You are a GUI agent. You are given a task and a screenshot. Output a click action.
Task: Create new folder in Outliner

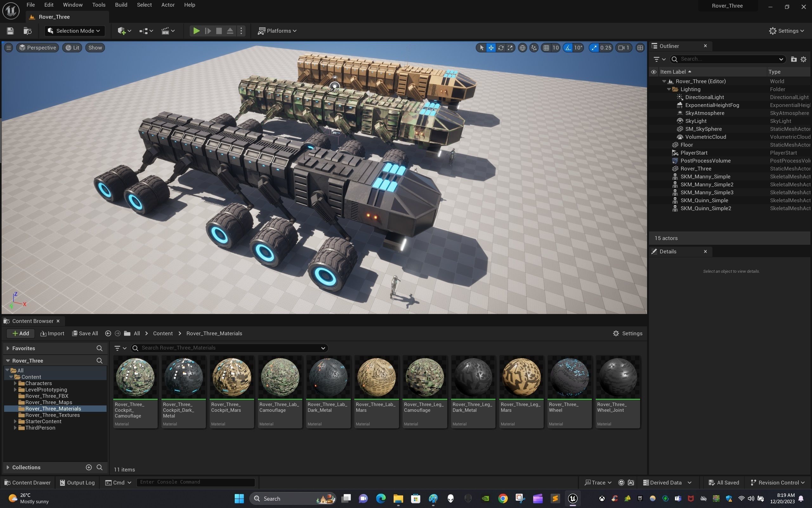(794, 59)
